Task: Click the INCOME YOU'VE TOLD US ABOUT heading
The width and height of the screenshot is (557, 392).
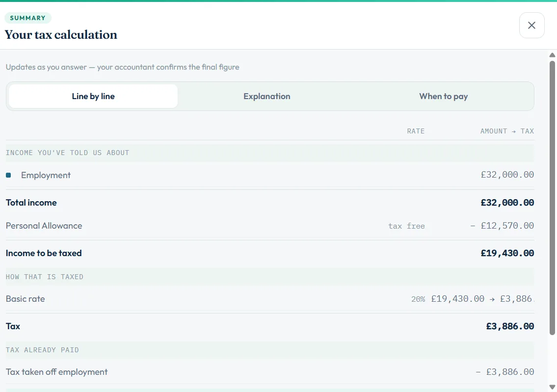Action: click(x=68, y=153)
